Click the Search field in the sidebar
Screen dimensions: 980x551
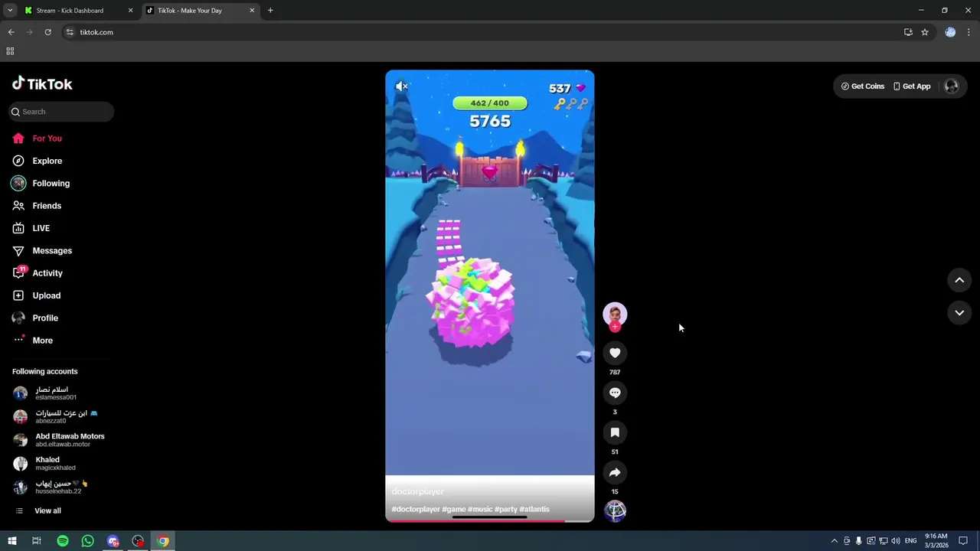61,112
